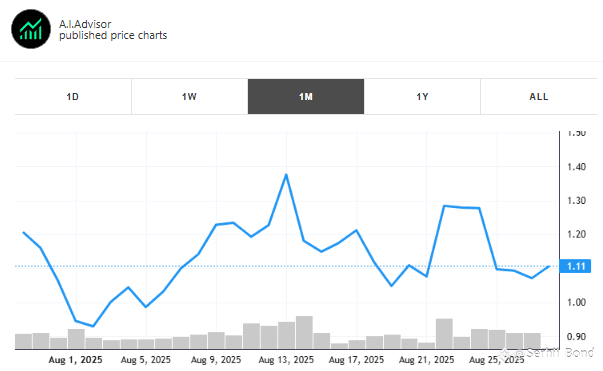Click the Aug 21, 2025 date label
The width and height of the screenshot is (603, 371).
click(x=426, y=360)
